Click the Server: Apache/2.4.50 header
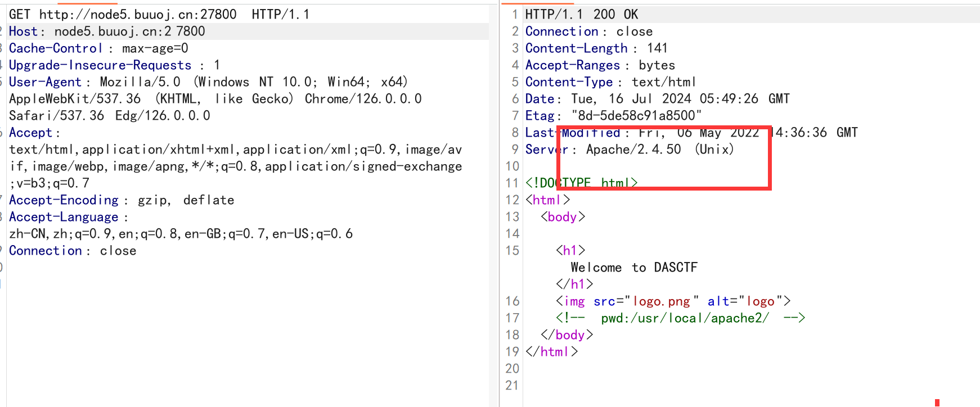Viewport: 980px width, 407px height. pos(630,150)
